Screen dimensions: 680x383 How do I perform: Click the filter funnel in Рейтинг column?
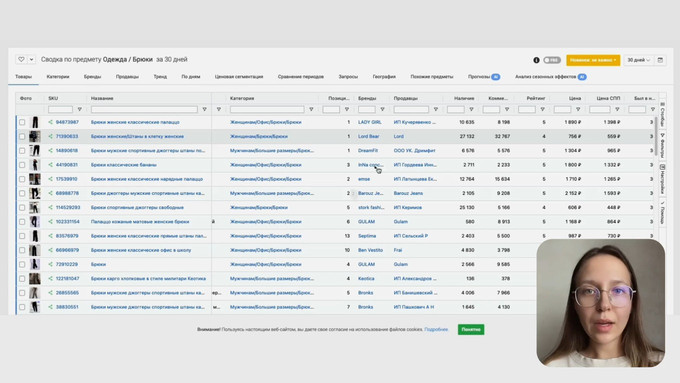click(542, 110)
